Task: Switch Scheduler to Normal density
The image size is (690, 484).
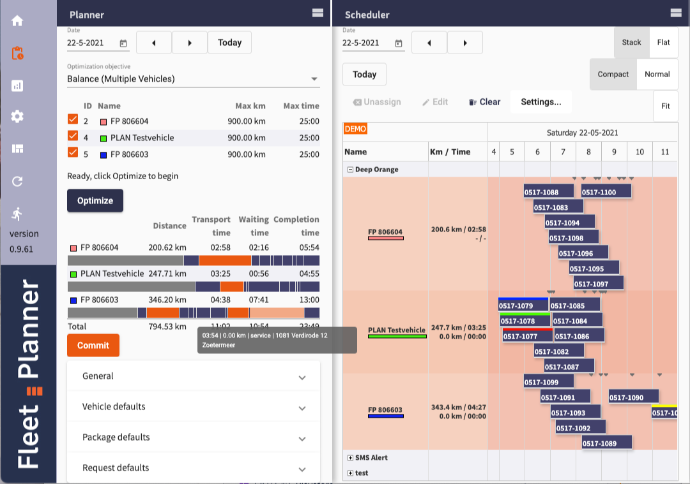Action: click(657, 74)
